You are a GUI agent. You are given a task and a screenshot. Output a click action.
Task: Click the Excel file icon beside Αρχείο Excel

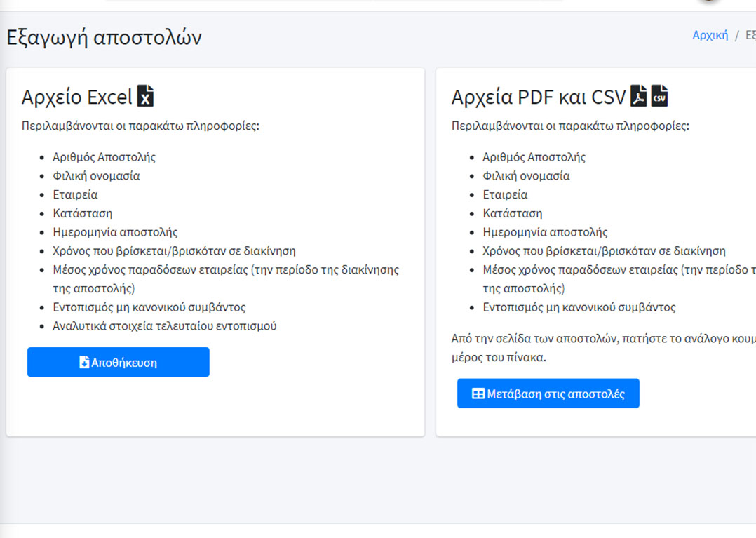tap(145, 95)
